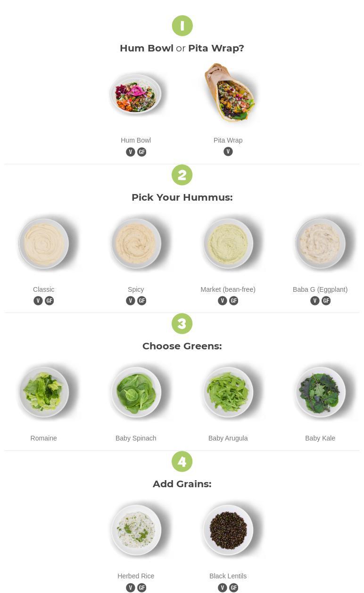
Task: Click the GF icon under Hum Bowl
Action: tap(141, 152)
